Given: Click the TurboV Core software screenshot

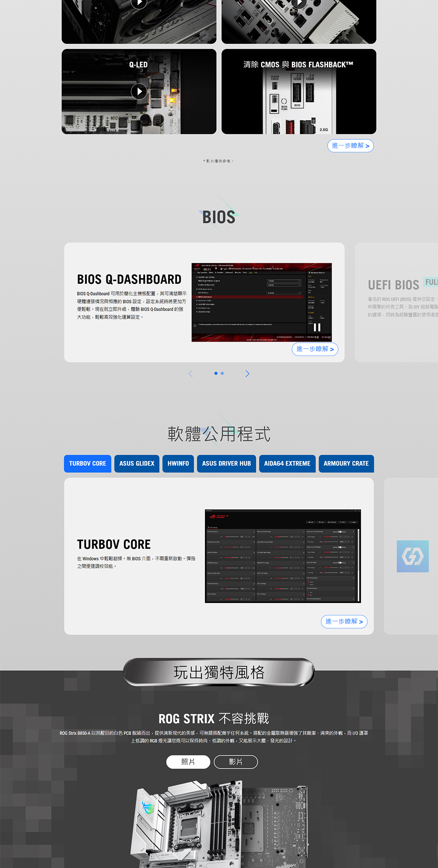Looking at the screenshot, I should click(x=283, y=556).
